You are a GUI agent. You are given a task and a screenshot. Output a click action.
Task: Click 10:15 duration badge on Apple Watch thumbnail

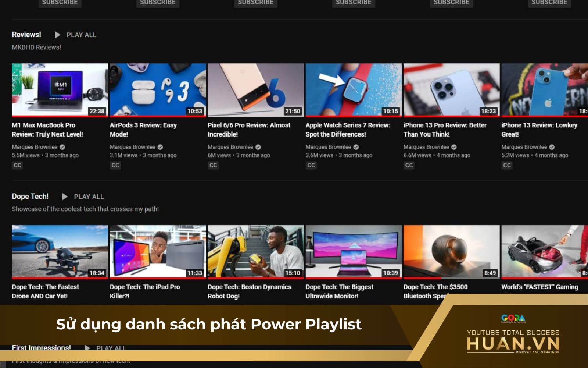pyautogui.click(x=391, y=111)
